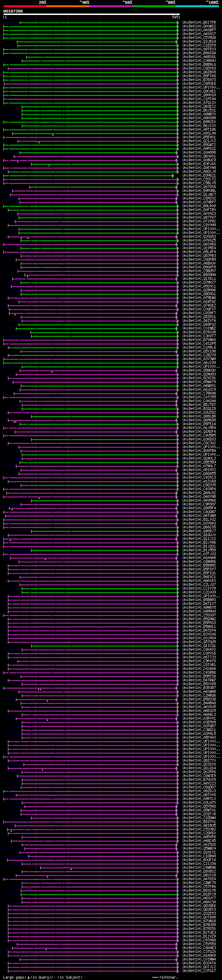Select hit label UniRef100_A4BS61
Screen dimensions: 222x980
(x=199, y=57)
